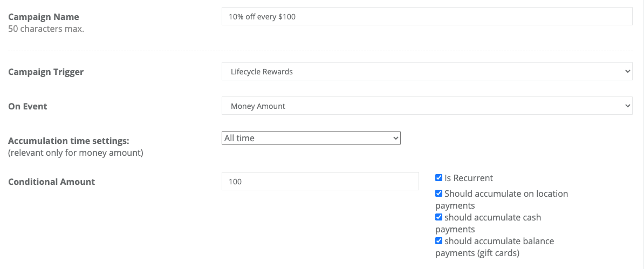Uncheck the Is Recurrent checkbox

(439, 178)
